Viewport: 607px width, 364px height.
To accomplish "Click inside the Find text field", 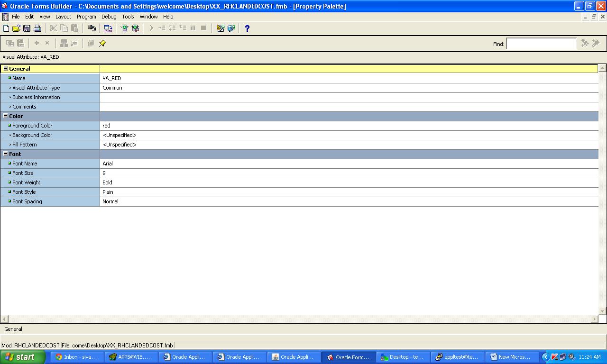I will [x=542, y=44].
